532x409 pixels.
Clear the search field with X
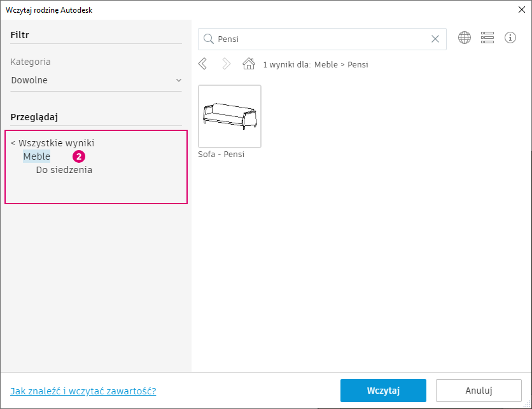435,39
